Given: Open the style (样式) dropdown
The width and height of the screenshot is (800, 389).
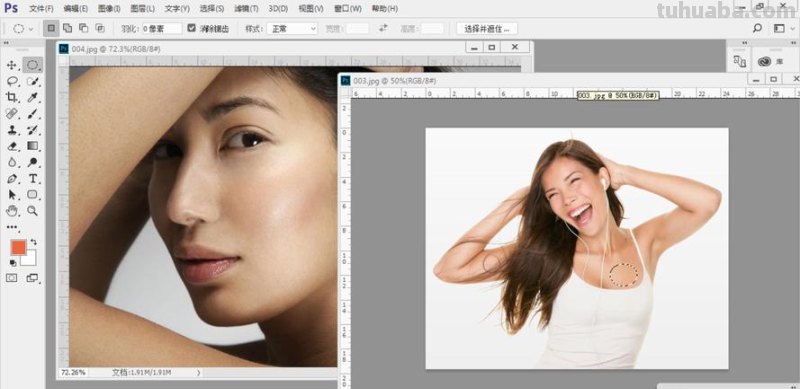Looking at the screenshot, I should click(292, 29).
